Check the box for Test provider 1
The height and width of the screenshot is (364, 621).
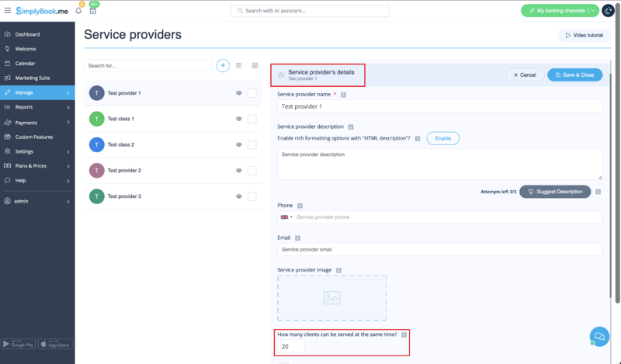(252, 93)
